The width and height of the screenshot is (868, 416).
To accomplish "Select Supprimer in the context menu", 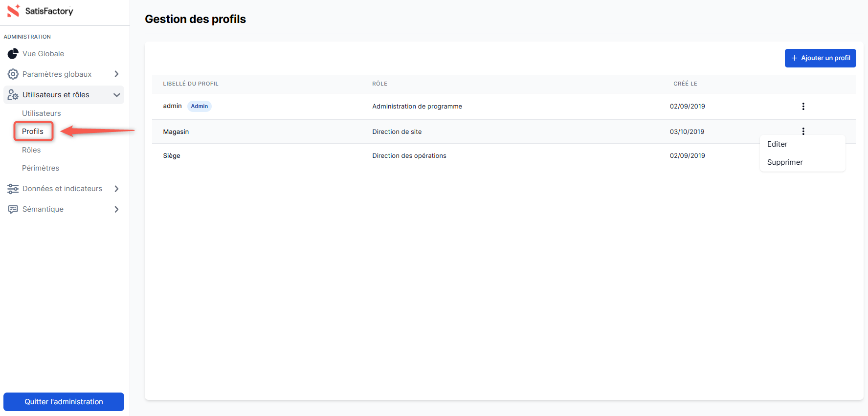I will coord(785,162).
